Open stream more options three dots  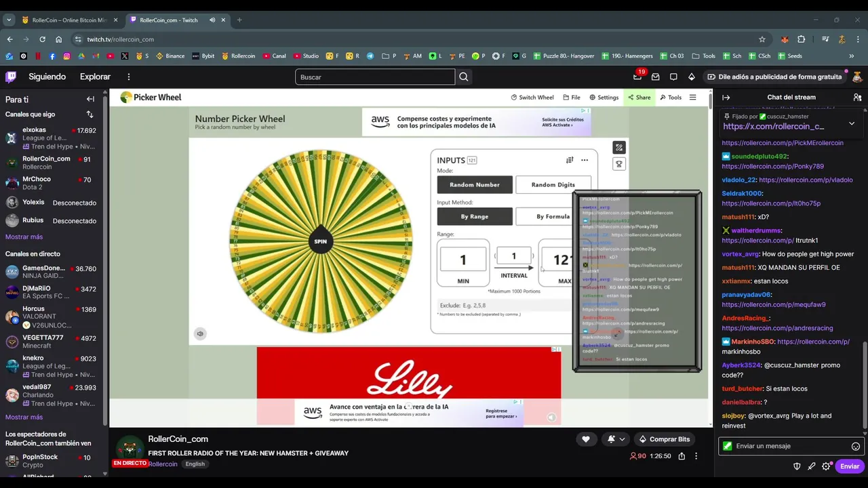coord(696,456)
